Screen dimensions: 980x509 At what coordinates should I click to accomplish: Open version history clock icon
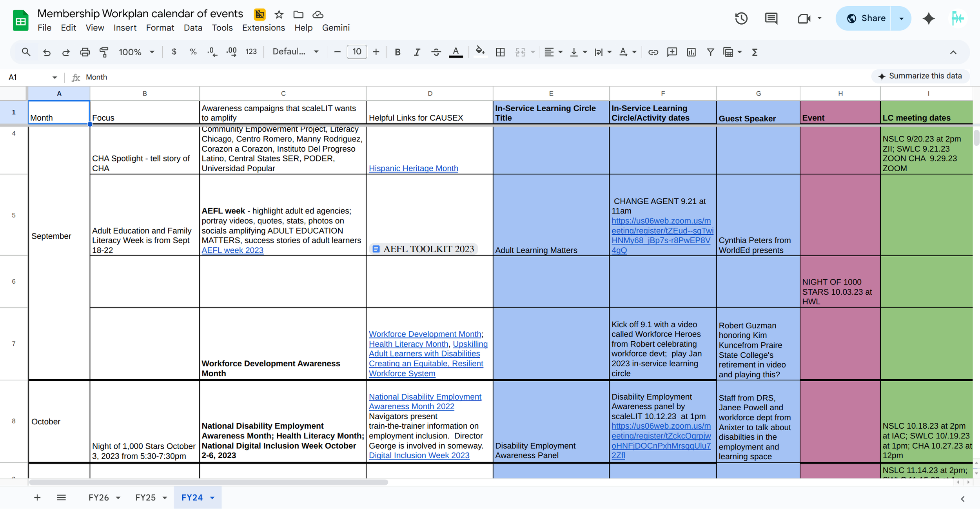[741, 18]
